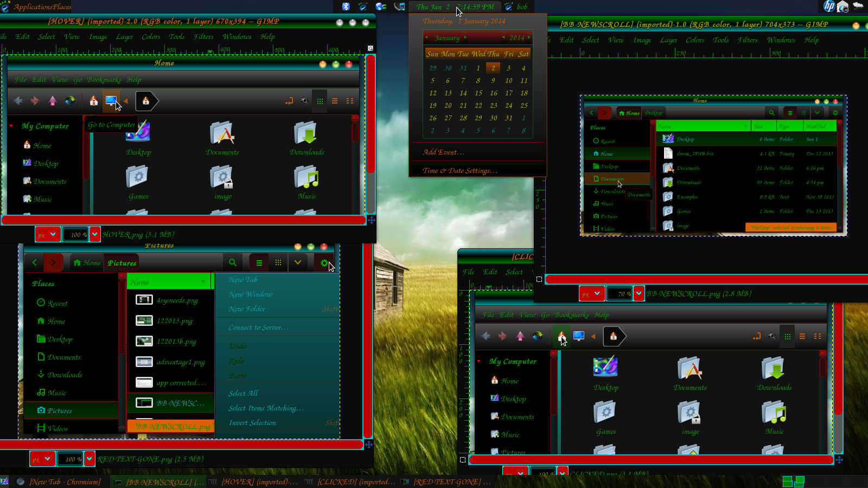Toggle zoom-on-resize icon in HOVER window corner

coord(371,48)
